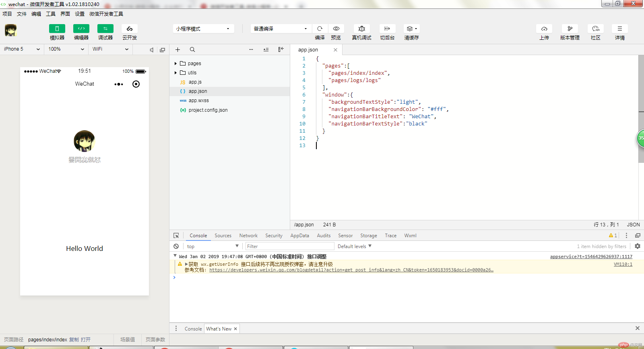Open the top context dropdown
644x349 pixels.
(x=213, y=246)
